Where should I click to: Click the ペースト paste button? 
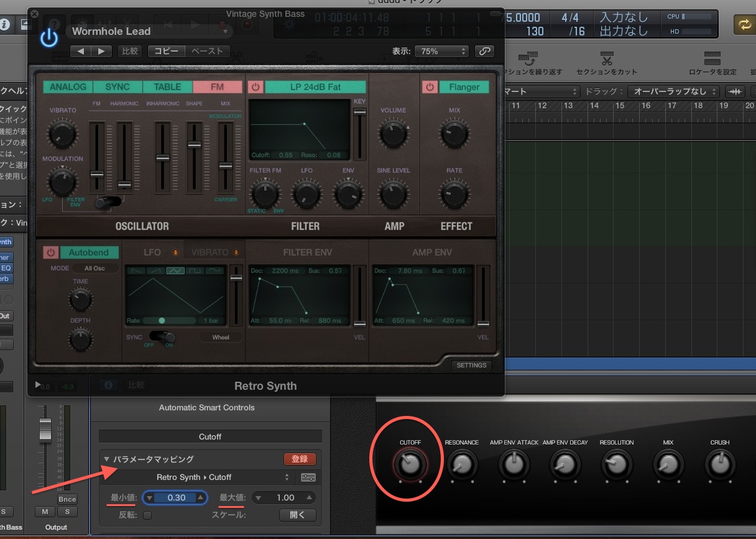208,52
